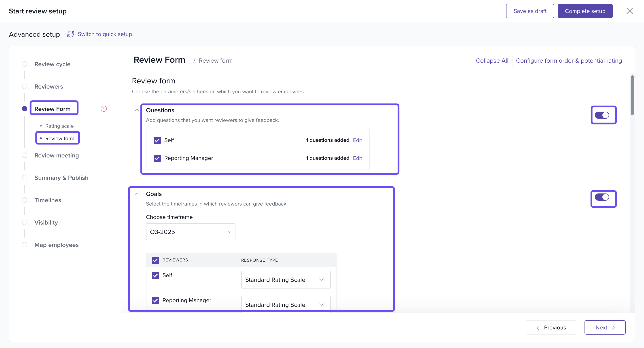Open the Rating scale sub-step

(x=59, y=126)
